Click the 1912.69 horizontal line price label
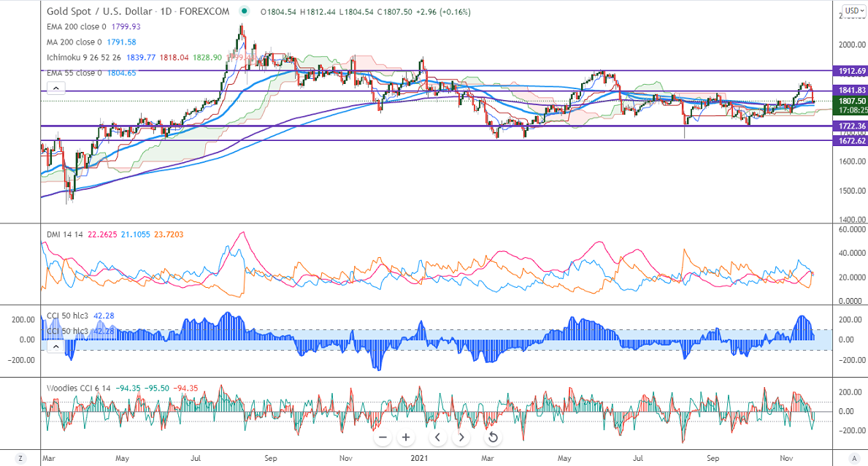 850,71
